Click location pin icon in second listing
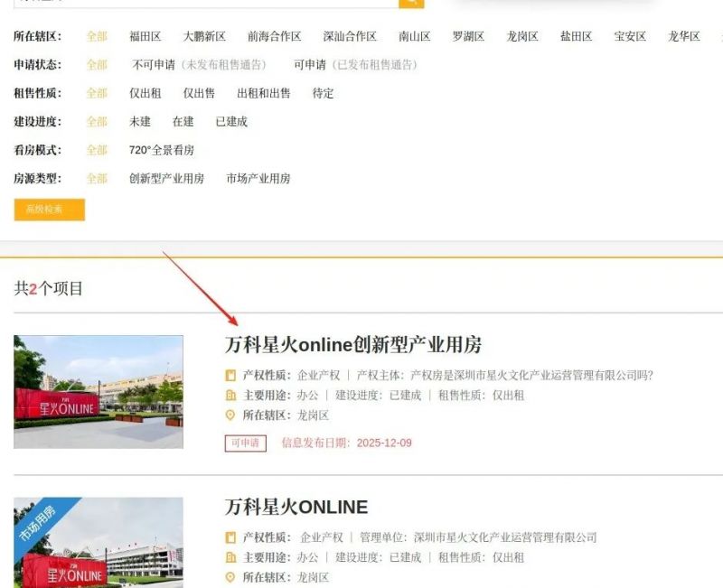This screenshot has width=723, height=588. pos(230,577)
